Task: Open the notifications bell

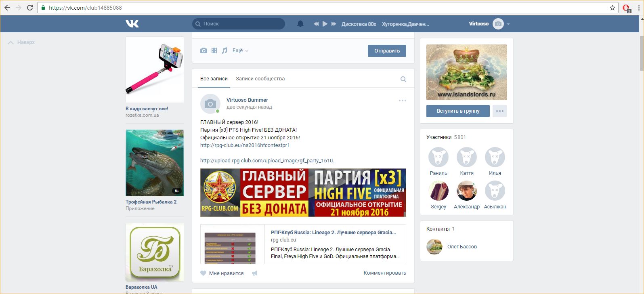Action: tap(300, 24)
